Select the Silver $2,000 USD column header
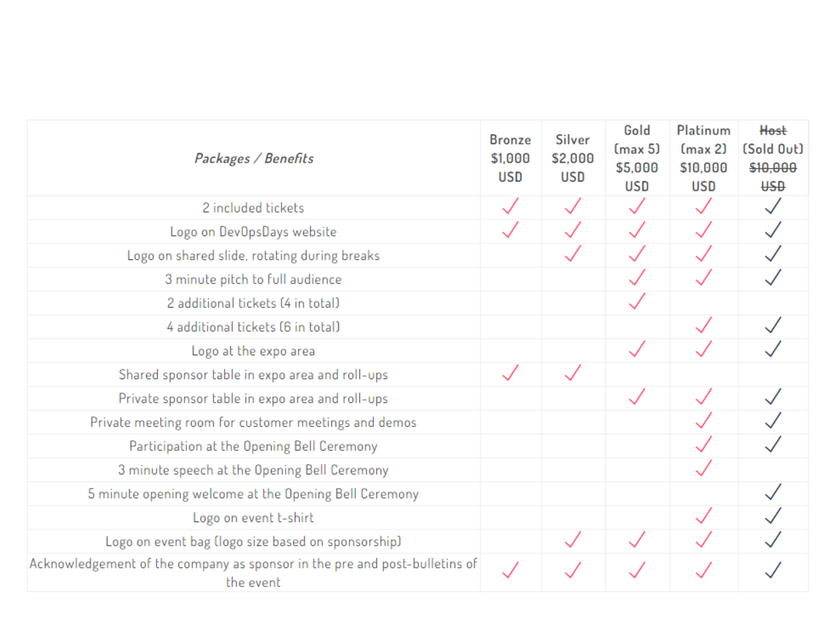The width and height of the screenshot is (840, 630). click(573, 158)
